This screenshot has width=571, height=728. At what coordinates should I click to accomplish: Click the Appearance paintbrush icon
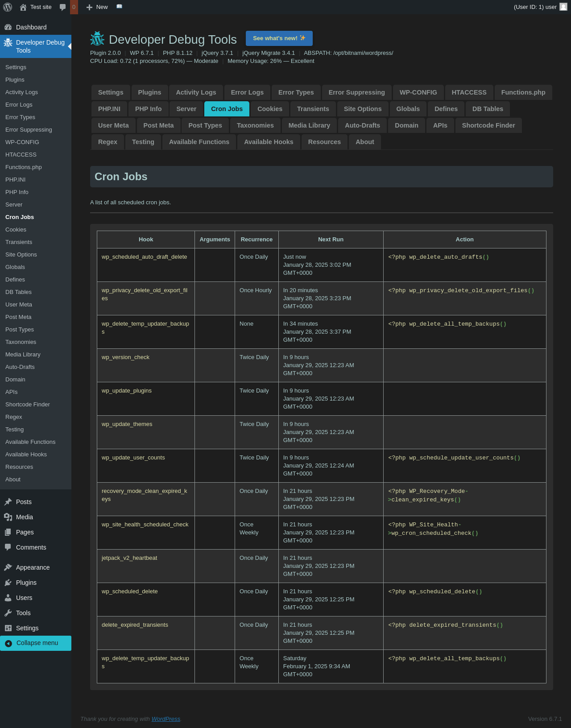(8, 567)
